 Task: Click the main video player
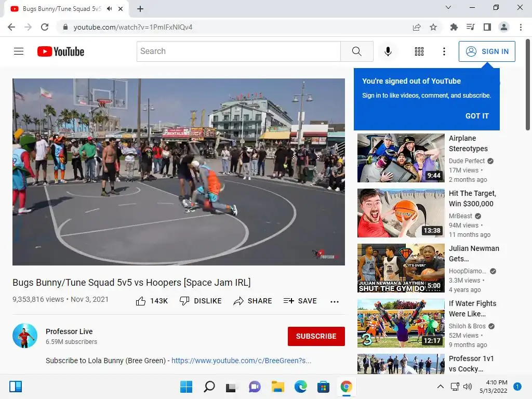tap(179, 172)
